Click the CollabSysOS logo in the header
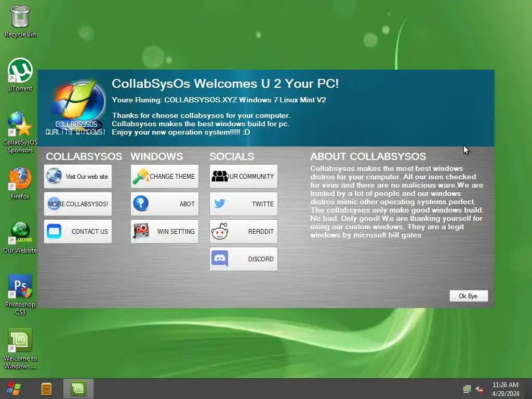Viewport: 532px width, 399px height. (76, 108)
